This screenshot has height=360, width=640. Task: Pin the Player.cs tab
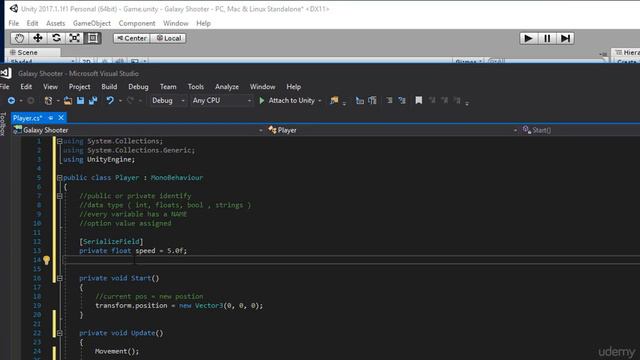[x=51, y=118]
